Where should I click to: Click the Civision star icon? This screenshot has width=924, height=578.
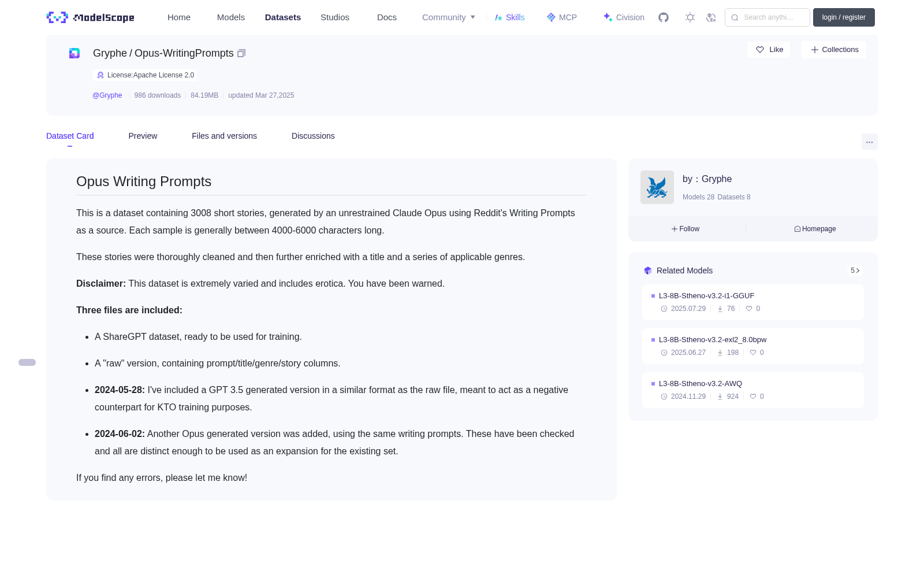[x=608, y=17]
